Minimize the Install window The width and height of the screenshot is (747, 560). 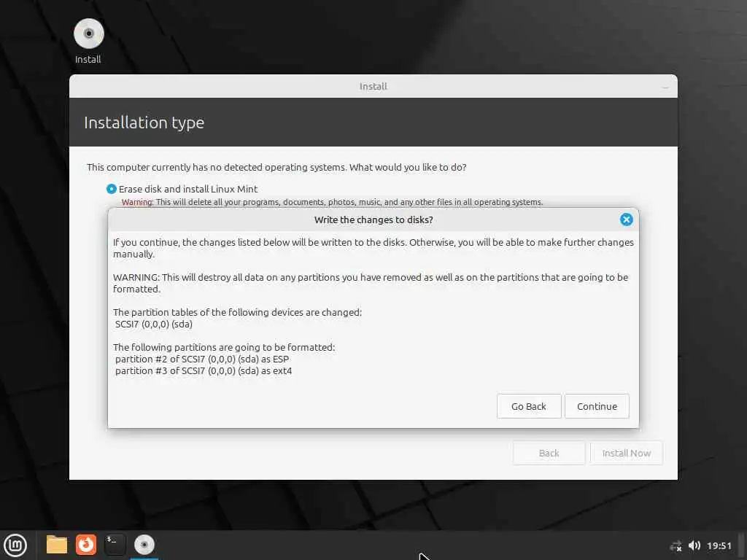(665, 87)
